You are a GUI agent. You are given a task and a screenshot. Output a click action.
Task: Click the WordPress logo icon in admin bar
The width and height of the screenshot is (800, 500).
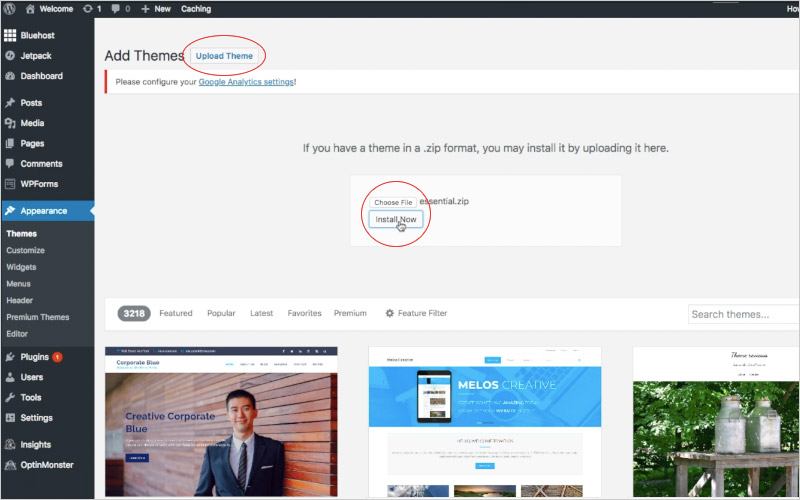tap(11, 9)
